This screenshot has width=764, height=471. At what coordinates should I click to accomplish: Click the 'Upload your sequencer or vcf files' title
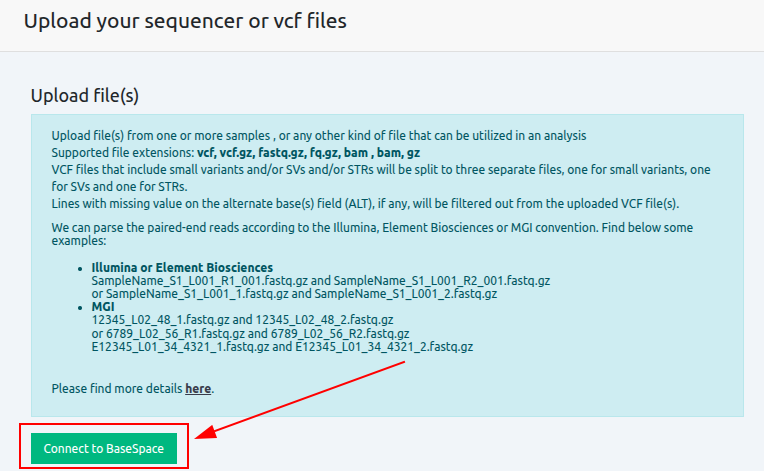pos(185,21)
